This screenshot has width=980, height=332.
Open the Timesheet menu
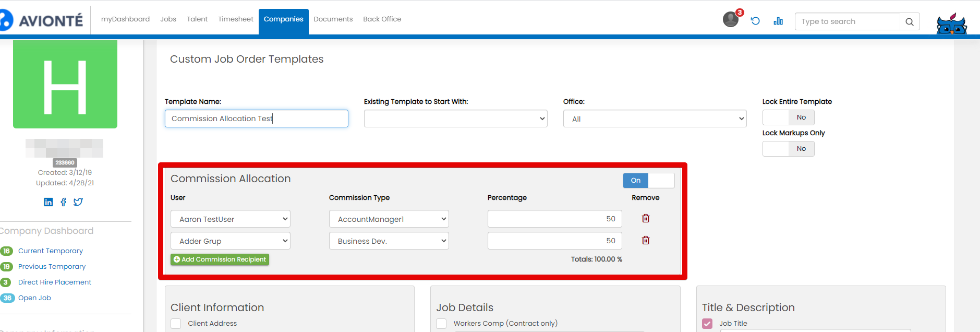click(235, 19)
